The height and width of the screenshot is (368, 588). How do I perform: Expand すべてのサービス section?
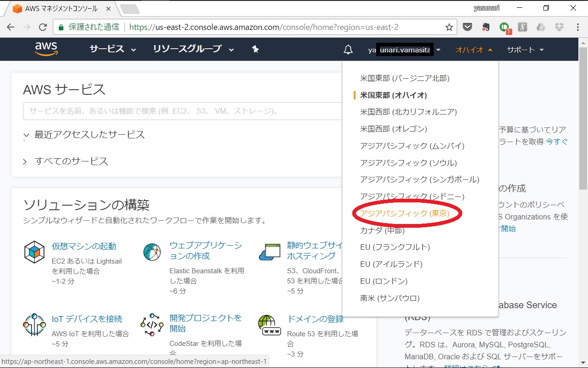(x=66, y=161)
